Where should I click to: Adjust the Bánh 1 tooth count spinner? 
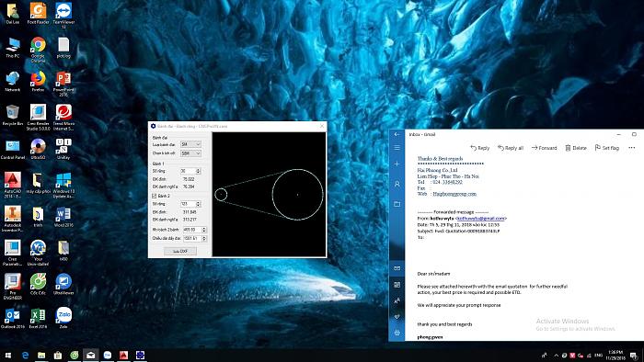pyautogui.click(x=199, y=171)
